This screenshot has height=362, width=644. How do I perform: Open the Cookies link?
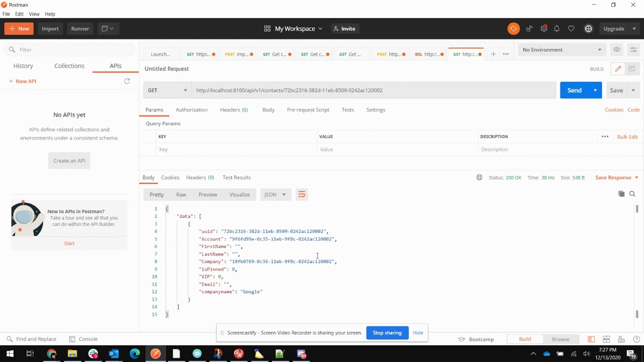tap(614, 110)
